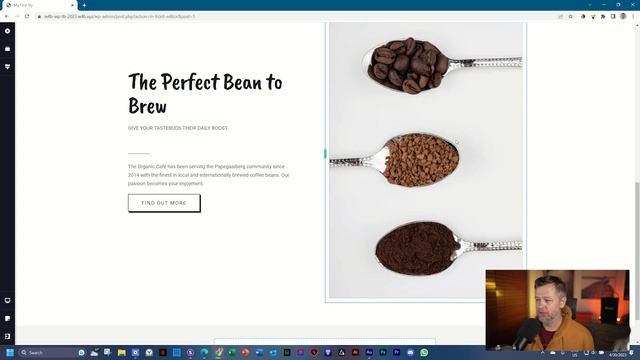This screenshot has width=640, height=360.
Task: Click the add element plus icon in left sidebar
Action: [7, 31]
